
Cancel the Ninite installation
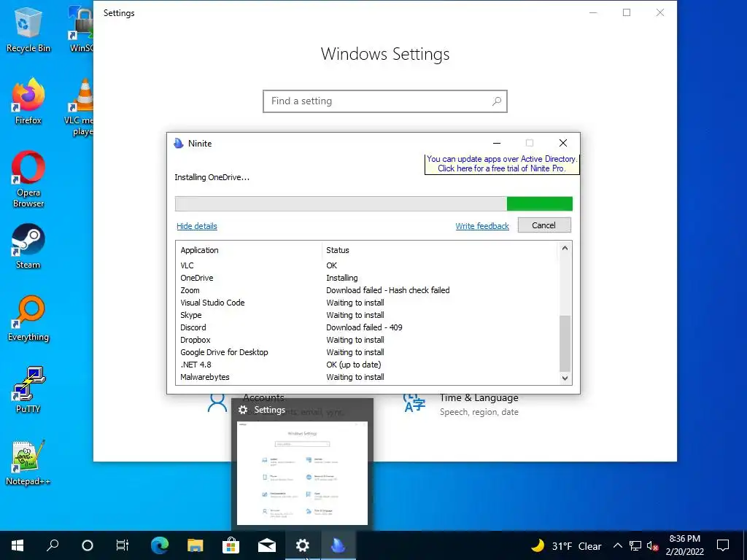pyautogui.click(x=544, y=225)
